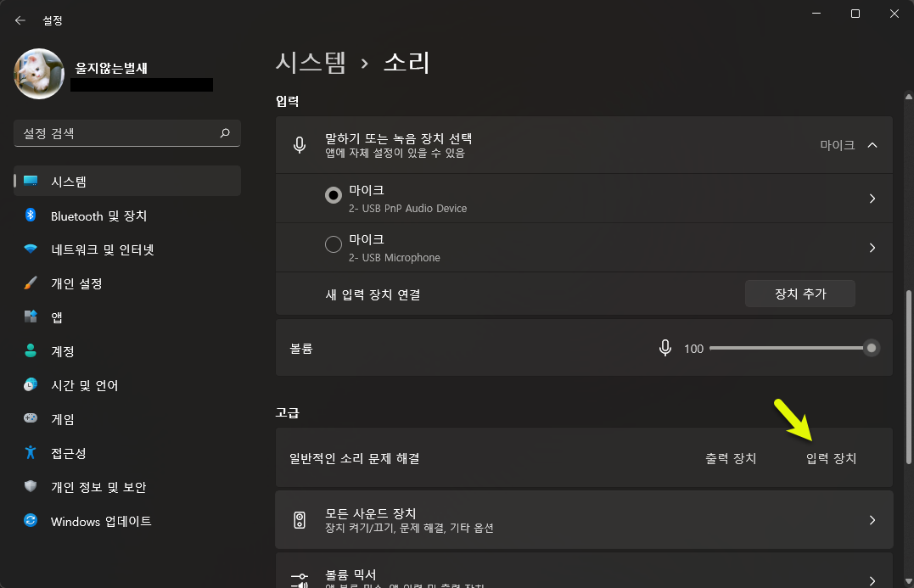Click the username 울지않는벌새
Image resolution: width=914 pixels, height=588 pixels.
tap(111, 68)
